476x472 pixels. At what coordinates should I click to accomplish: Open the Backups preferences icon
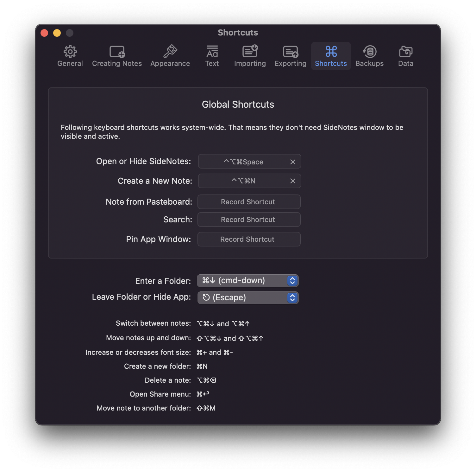tap(370, 51)
